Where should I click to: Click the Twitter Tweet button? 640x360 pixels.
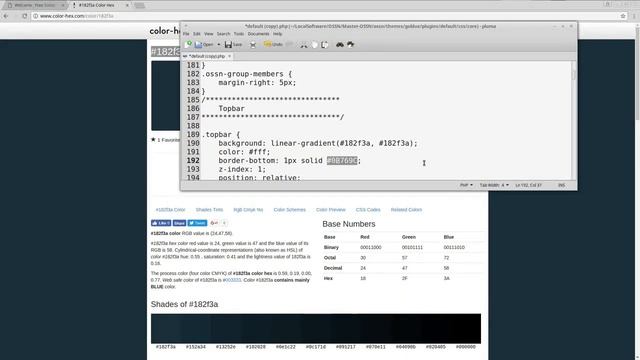click(197, 223)
